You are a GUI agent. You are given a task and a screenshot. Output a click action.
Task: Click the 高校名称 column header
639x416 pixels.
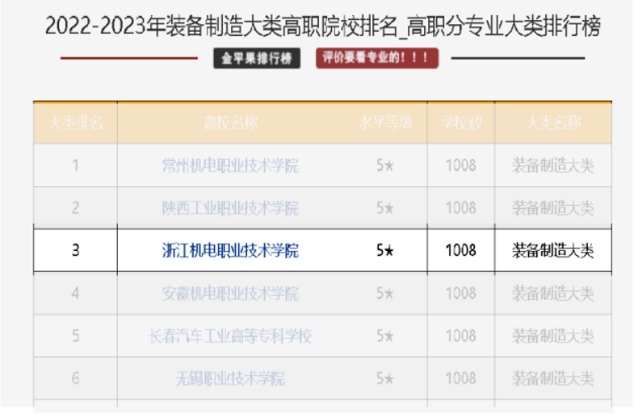click(x=231, y=123)
